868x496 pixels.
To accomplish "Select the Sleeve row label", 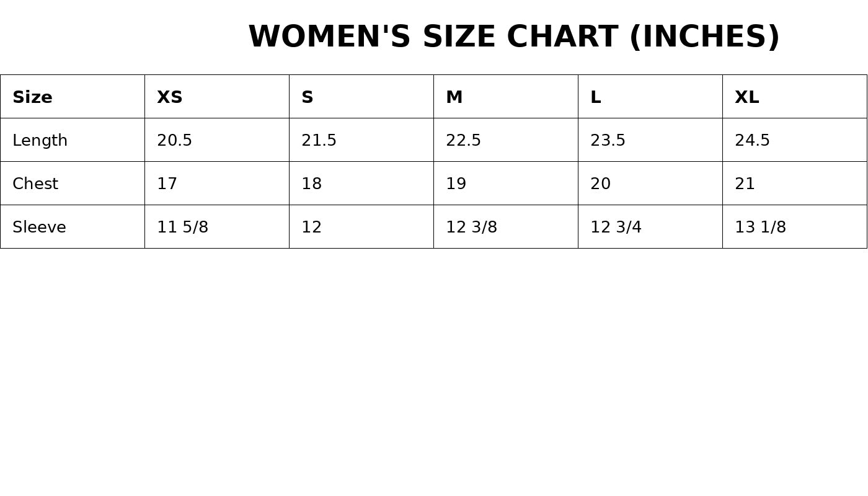I will point(39,228).
